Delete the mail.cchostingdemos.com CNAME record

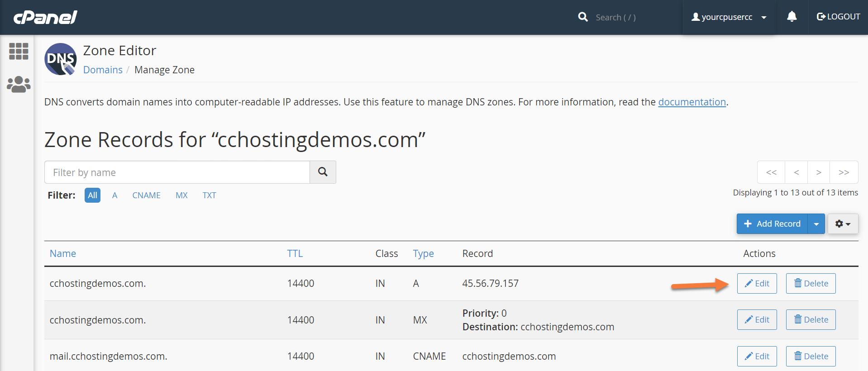811,357
